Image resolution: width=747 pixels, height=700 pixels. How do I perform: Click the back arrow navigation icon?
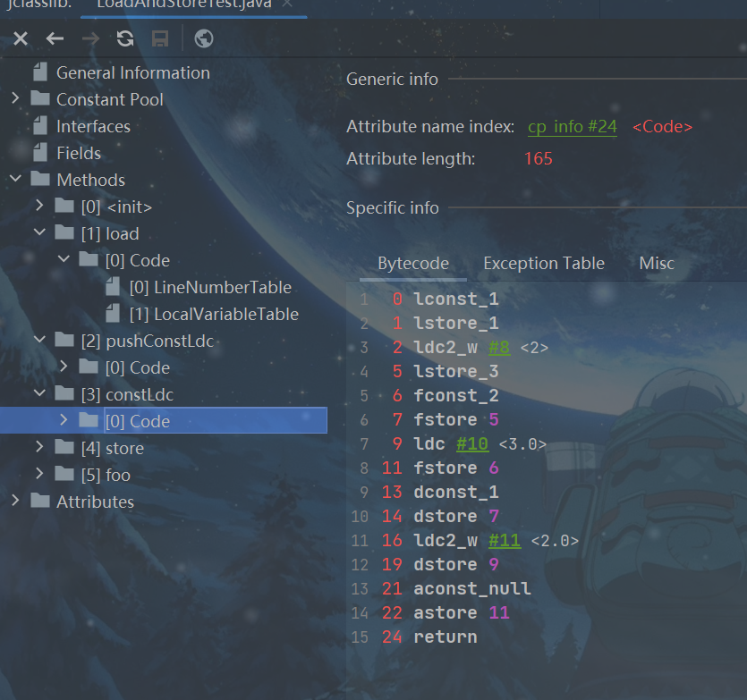point(55,38)
